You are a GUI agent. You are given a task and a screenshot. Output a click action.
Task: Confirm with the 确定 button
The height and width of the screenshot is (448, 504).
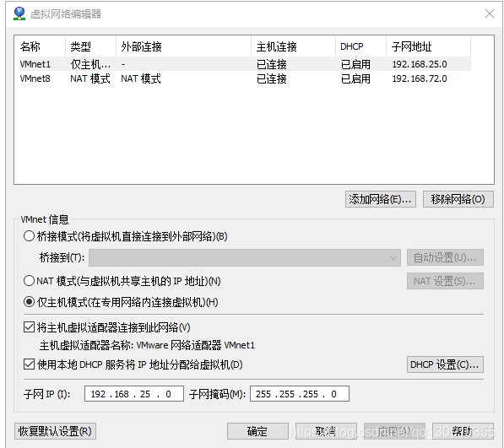(257, 431)
